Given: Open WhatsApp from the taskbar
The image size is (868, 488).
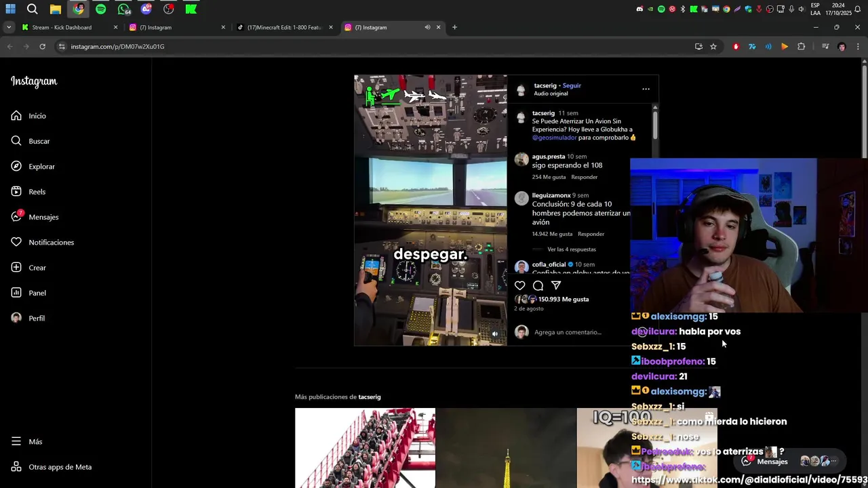Looking at the screenshot, I should click(x=123, y=9).
